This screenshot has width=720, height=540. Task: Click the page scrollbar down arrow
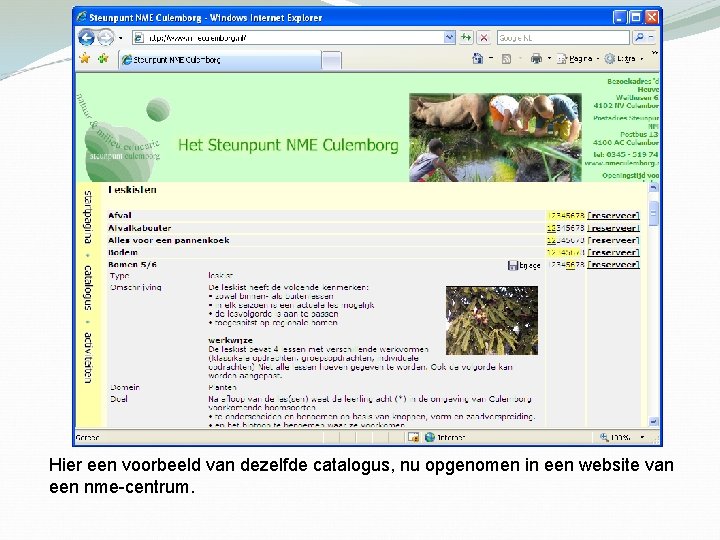(653, 422)
